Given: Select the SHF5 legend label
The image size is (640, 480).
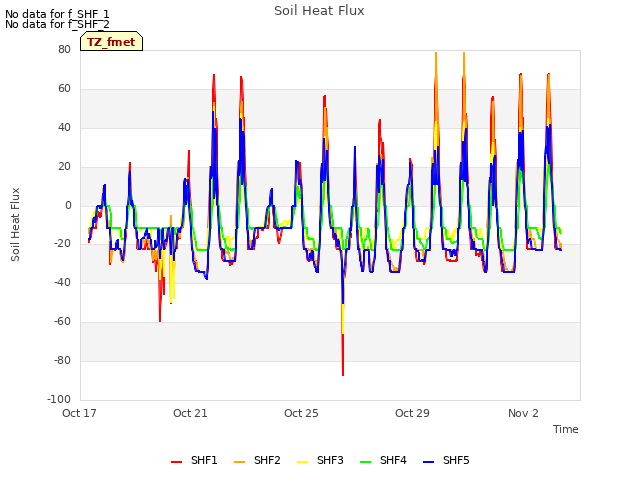Looking at the screenshot, I should tap(456, 460).
